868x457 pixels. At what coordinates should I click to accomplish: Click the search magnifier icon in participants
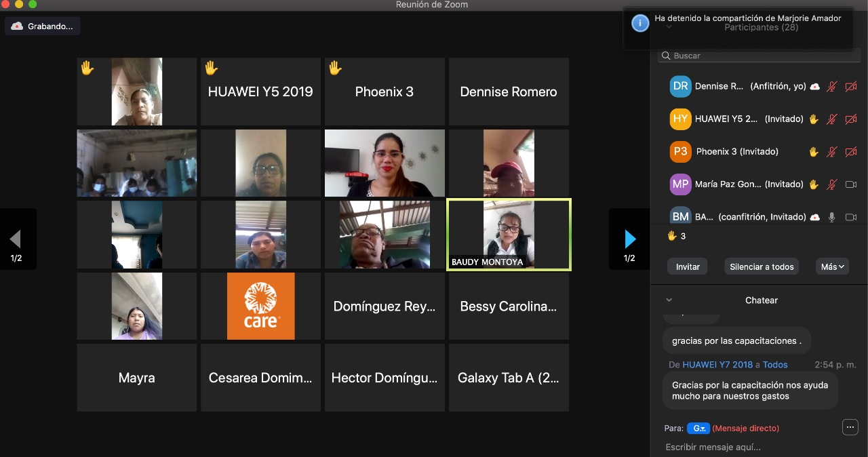pyautogui.click(x=667, y=56)
